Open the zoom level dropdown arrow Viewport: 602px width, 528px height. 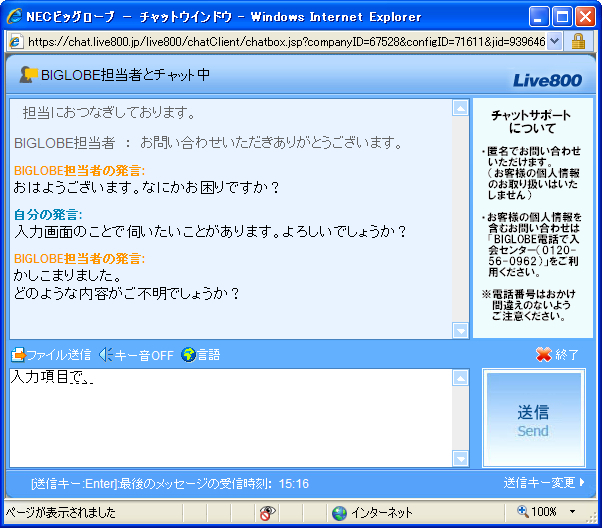coord(572,511)
